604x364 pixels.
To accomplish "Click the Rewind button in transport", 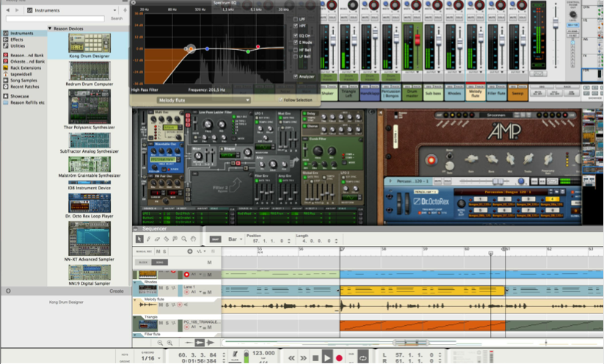I will [x=291, y=358].
